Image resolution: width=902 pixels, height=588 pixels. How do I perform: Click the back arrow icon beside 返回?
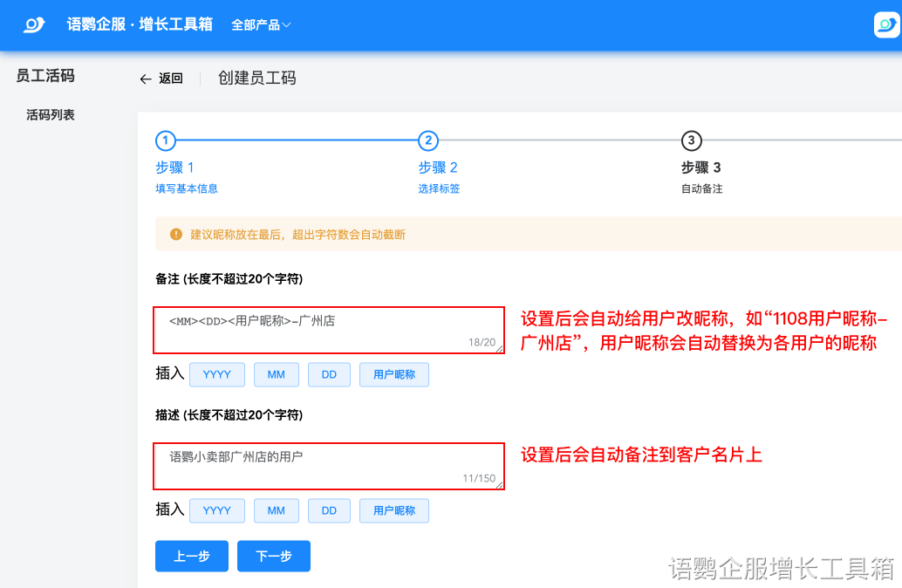[146, 79]
